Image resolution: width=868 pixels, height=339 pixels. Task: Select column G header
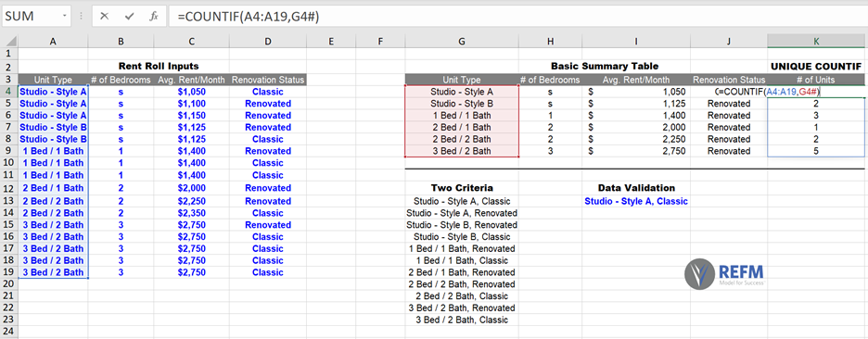[x=462, y=42]
